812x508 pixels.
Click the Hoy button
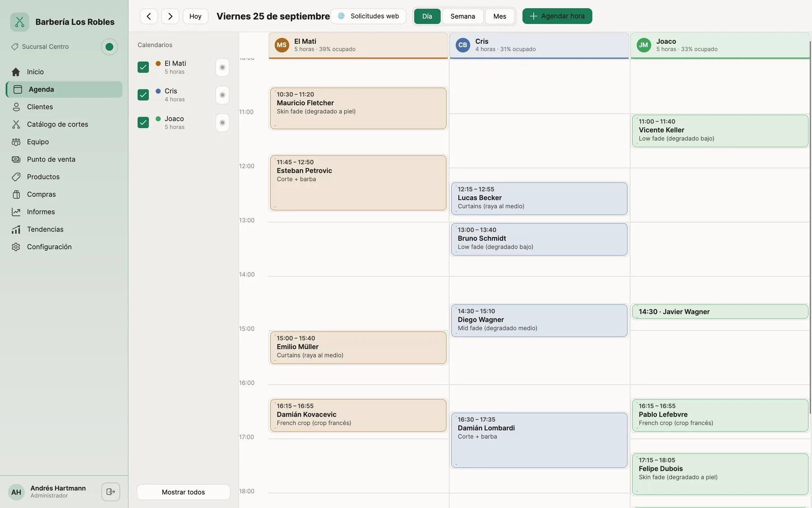point(195,16)
